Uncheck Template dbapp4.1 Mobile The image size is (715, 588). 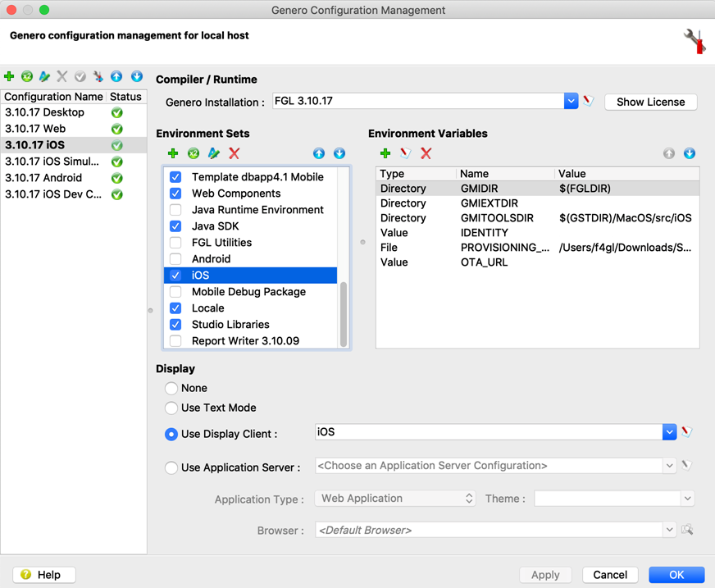click(175, 177)
